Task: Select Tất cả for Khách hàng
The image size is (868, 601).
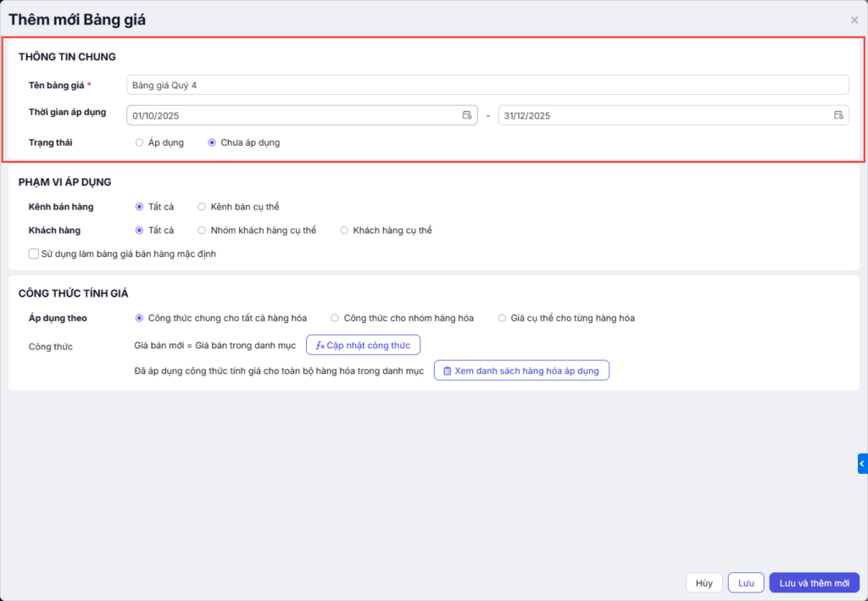Action: coord(139,230)
